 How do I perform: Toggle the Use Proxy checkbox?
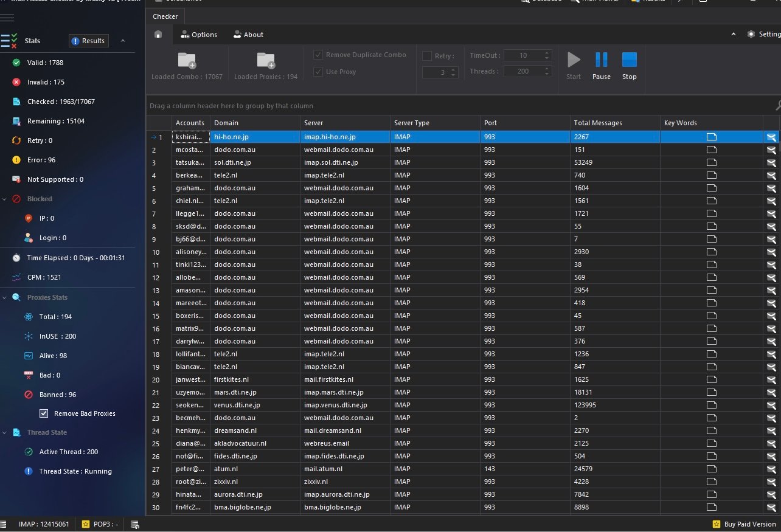point(318,72)
